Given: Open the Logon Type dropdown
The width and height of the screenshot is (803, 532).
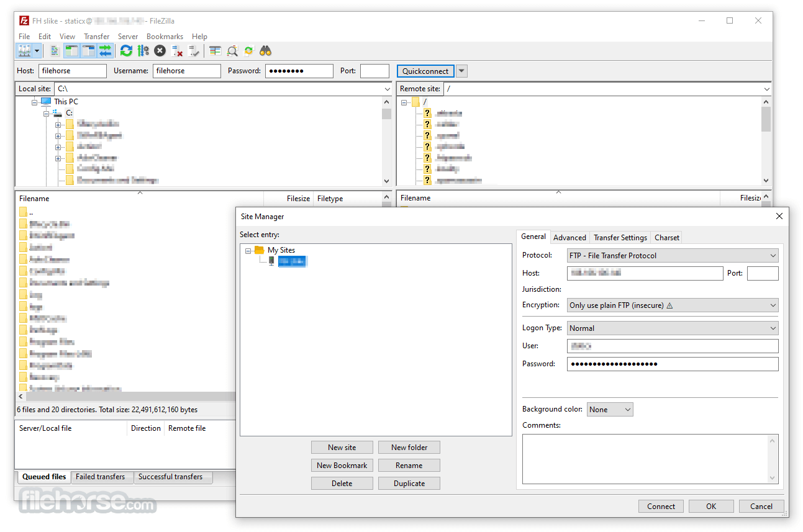Looking at the screenshot, I should click(x=672, y=328).
